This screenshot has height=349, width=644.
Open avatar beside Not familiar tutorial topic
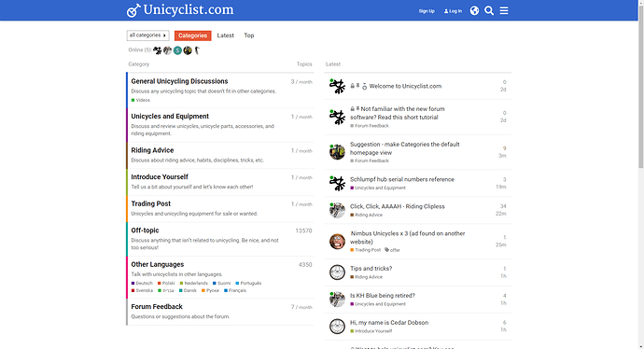click(x=337, y=117)
